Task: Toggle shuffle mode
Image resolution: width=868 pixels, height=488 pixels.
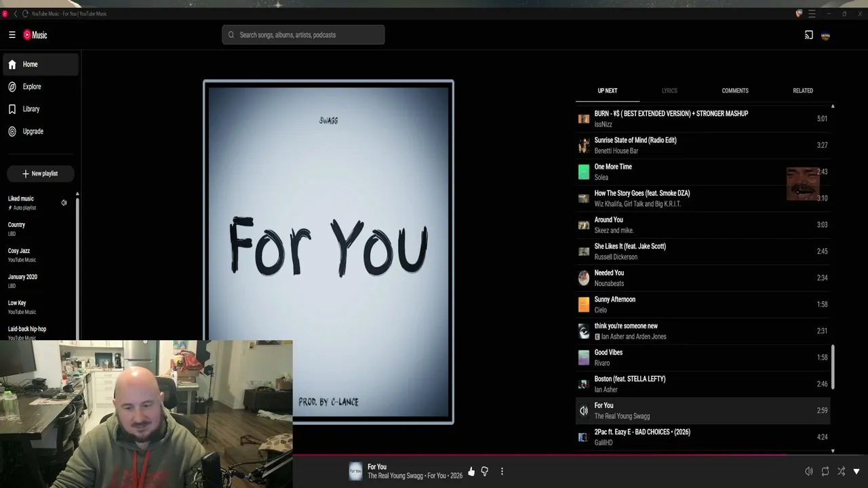Action: click(x=841, y=471)
